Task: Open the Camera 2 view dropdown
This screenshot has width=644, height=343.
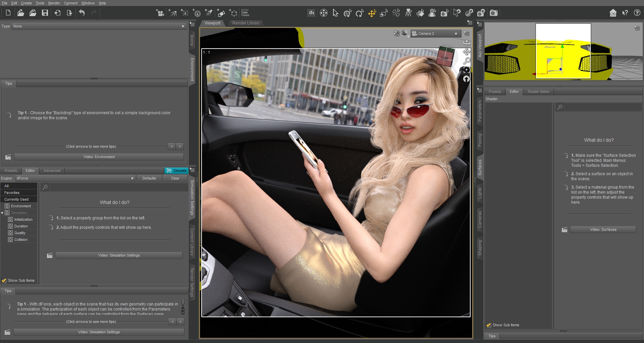Action: (x=435, y=33)
